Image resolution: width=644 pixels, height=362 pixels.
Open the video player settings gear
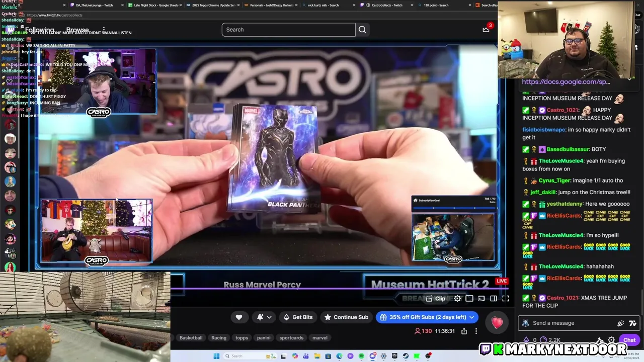(x=457, y=299)
